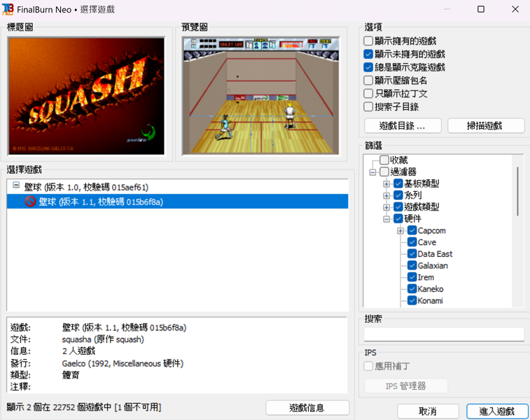Select game 壁球 版本 1.0 row
530x420 pixels.
point(177,187)
